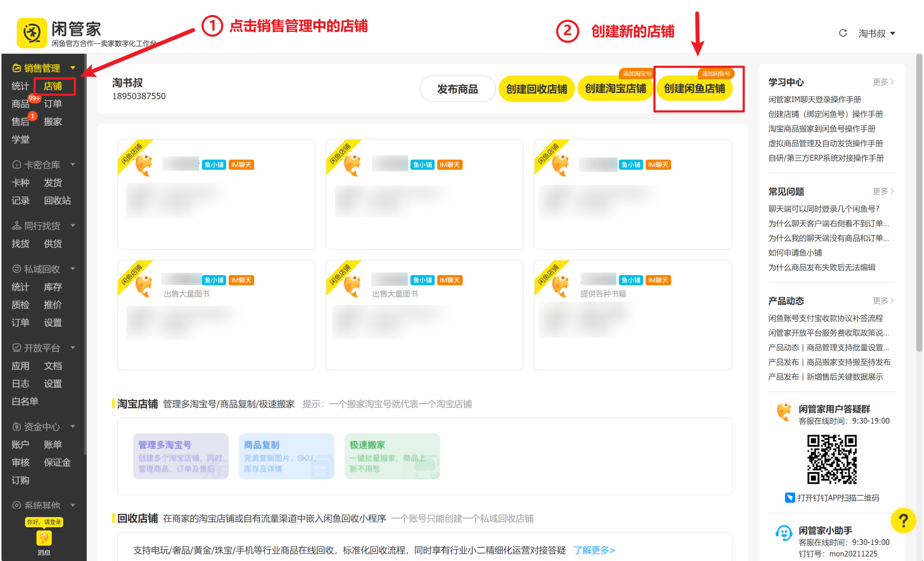Screen dimensions: 924x561
Task: Click IM聊天 tag on the first shop card
Action: point(241,165)
